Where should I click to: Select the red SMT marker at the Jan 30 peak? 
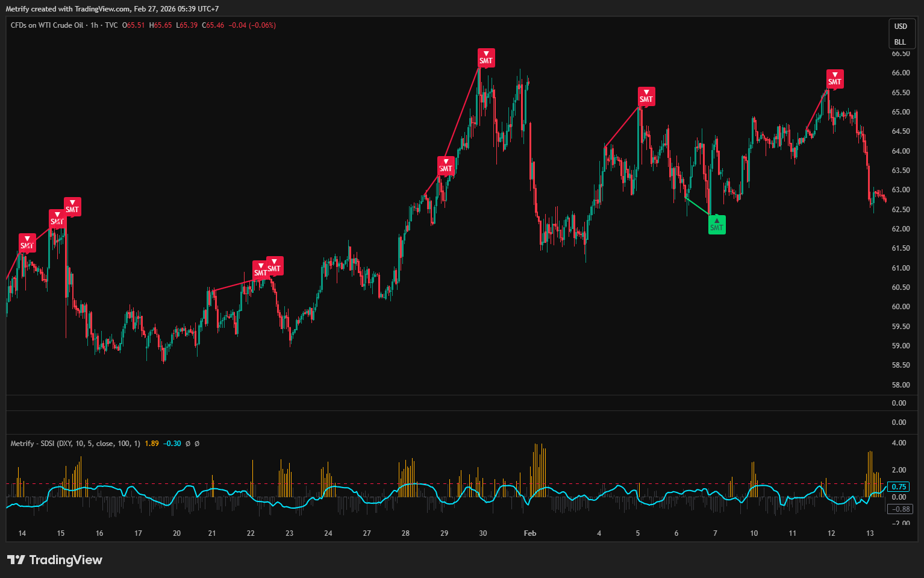pos(486,57)
